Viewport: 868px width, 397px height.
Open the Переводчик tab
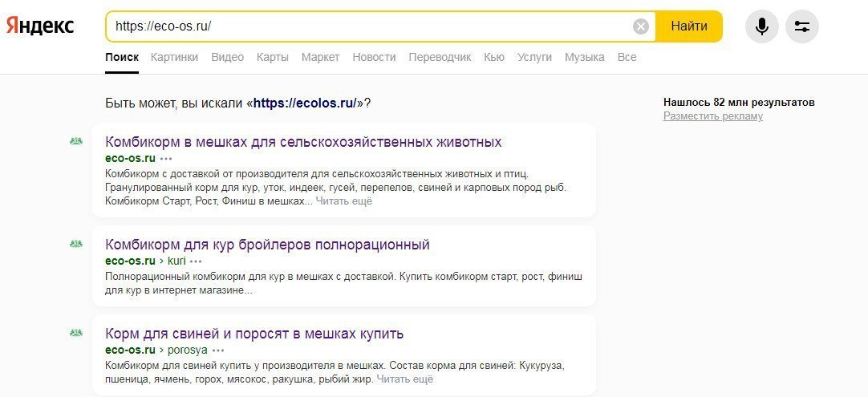point(440,57)
